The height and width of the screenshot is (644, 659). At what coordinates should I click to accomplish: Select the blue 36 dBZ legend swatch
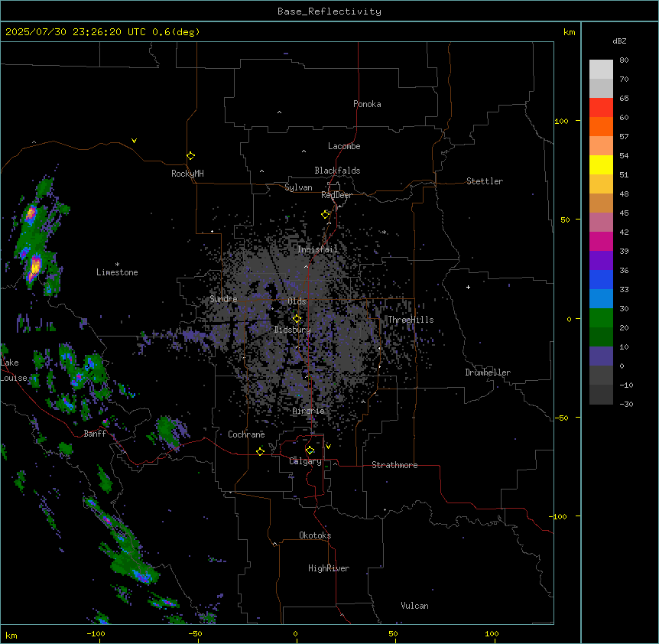(601, 279)
